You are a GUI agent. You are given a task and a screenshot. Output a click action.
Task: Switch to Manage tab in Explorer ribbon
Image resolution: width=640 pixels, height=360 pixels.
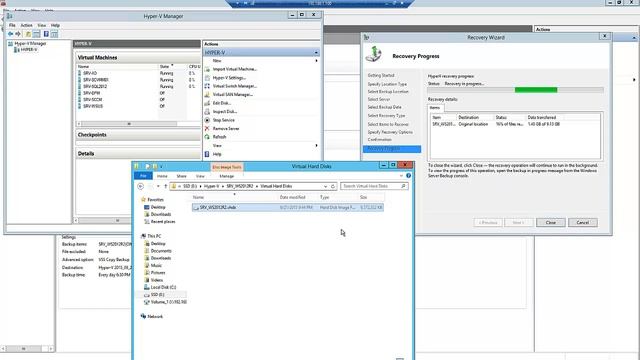click(x=227, y=176)
